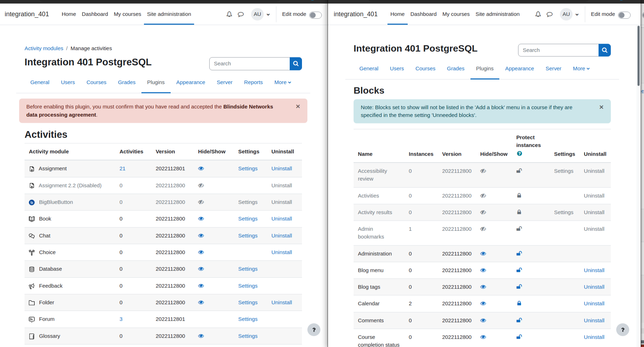
Task: Open Activity modules breadcrumb link
Action: click(x=44, y=48)
